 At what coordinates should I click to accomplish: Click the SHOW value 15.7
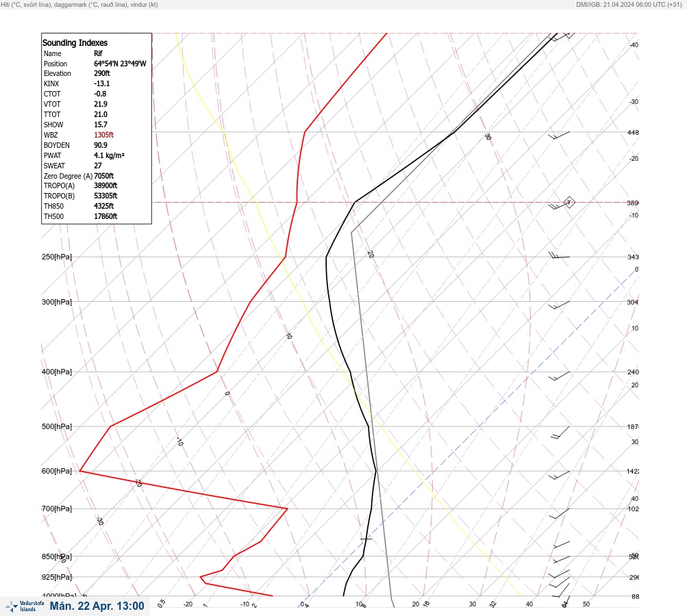point(100,125)
